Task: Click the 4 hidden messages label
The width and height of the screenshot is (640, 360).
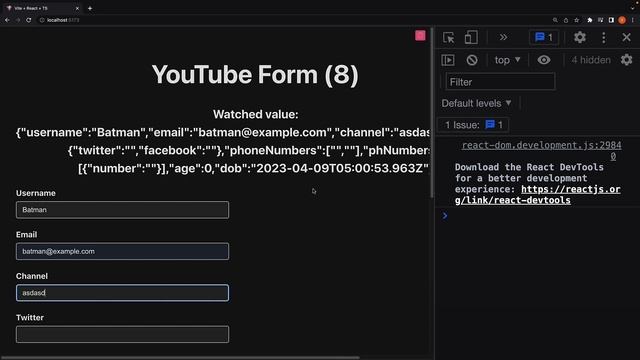Action: click(x=591, y=60)
